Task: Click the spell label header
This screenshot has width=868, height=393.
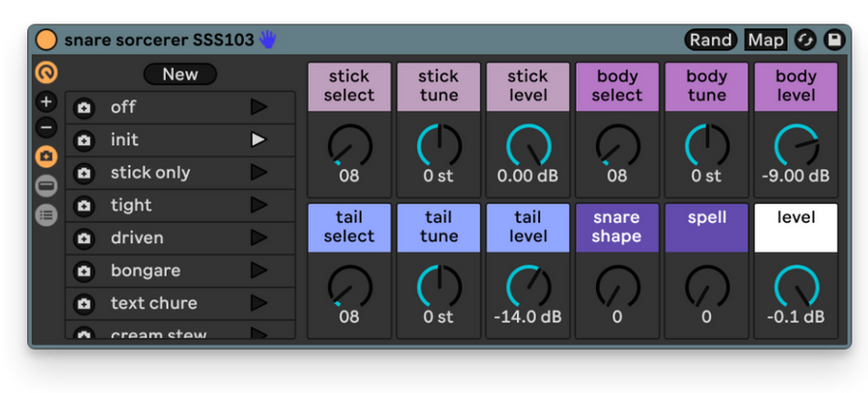Action: point(707,227)
